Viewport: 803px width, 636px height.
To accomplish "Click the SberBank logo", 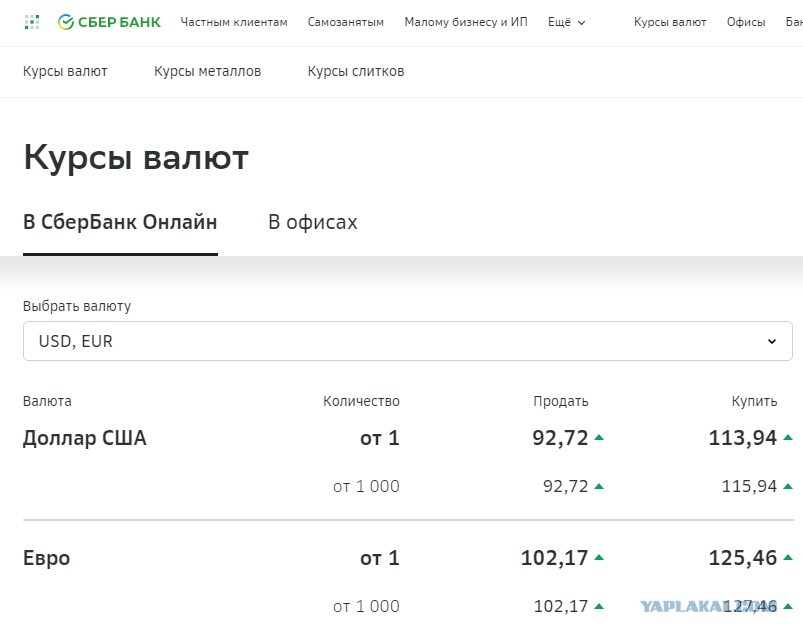I will (109, 22).
